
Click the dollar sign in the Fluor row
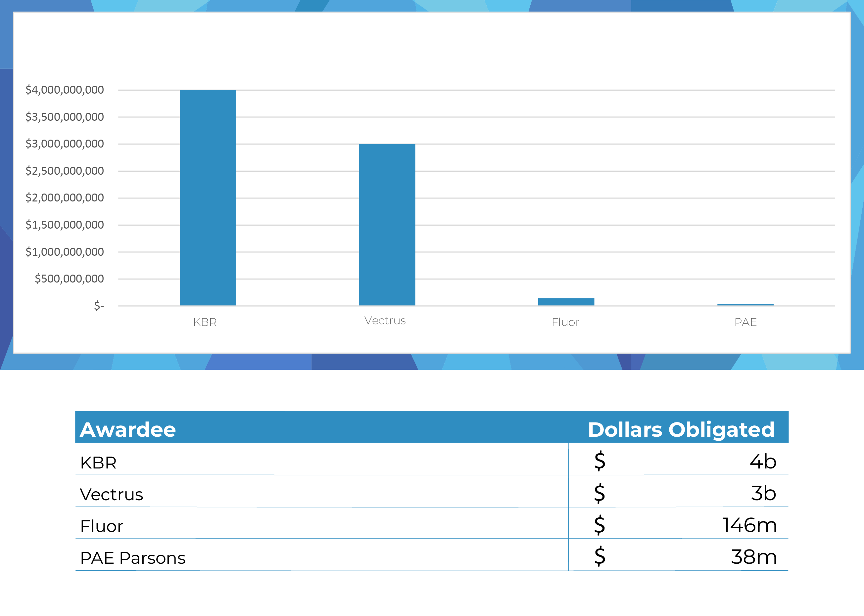pyautogui.click(x=600, y=525)
